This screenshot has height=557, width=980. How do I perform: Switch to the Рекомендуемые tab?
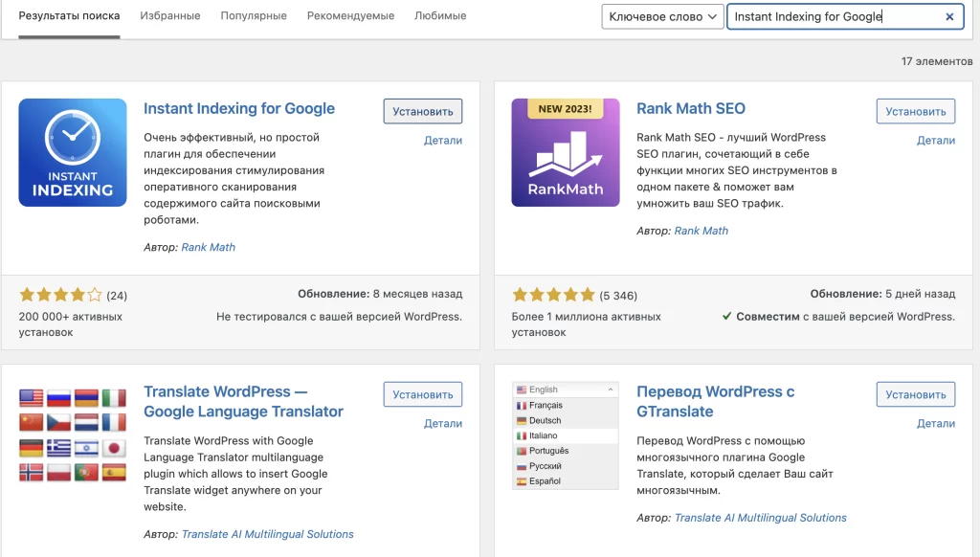[350, 15]
